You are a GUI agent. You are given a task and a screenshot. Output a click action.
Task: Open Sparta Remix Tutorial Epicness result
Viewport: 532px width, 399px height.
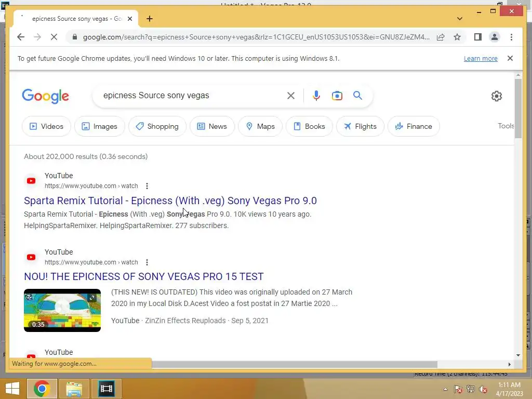[170, 201]
